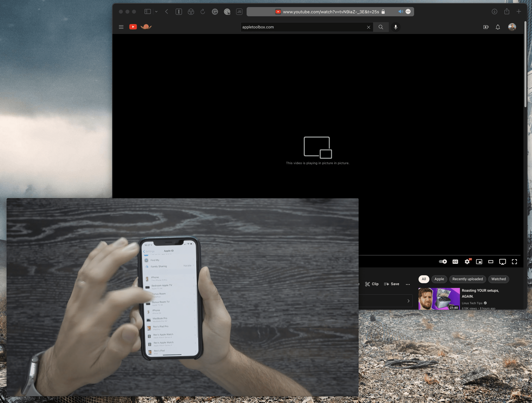Expand the panel with the right chevron below Clip
Screen dimensions: 532x403
click(408, 301)
